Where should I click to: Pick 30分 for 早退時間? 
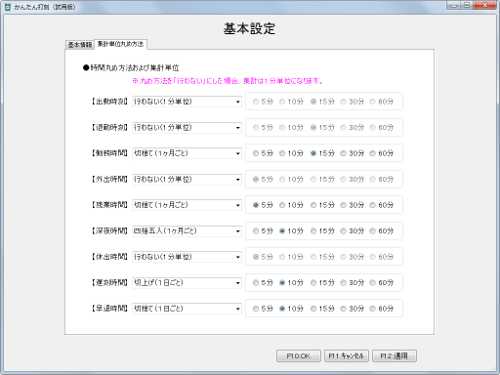pyautogui.click(x=352, y=309)
